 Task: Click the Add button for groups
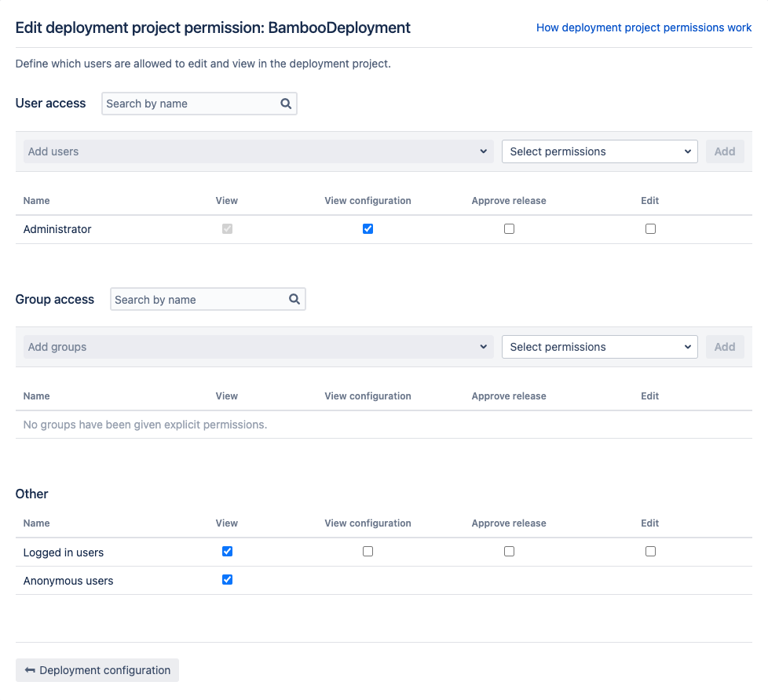point(725,347)
